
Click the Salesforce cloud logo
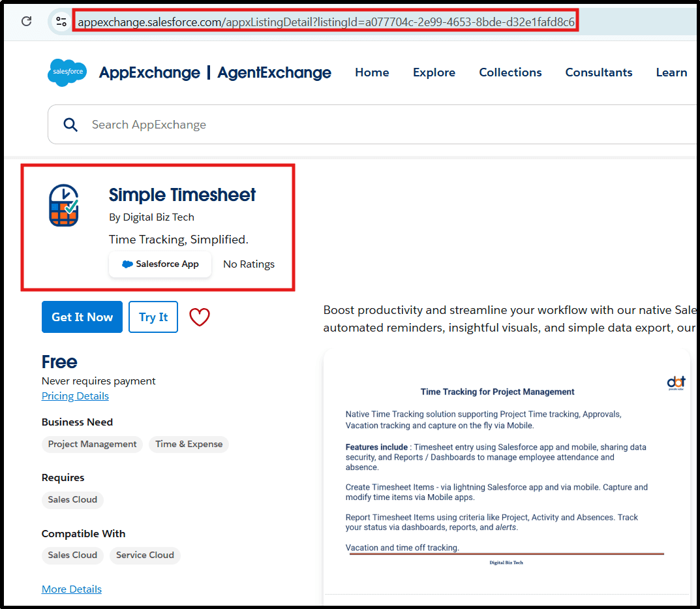(67, 72)
